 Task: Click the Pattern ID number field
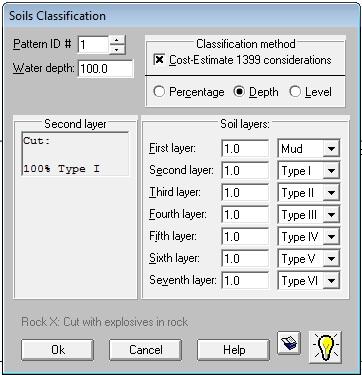click(93, 45)
